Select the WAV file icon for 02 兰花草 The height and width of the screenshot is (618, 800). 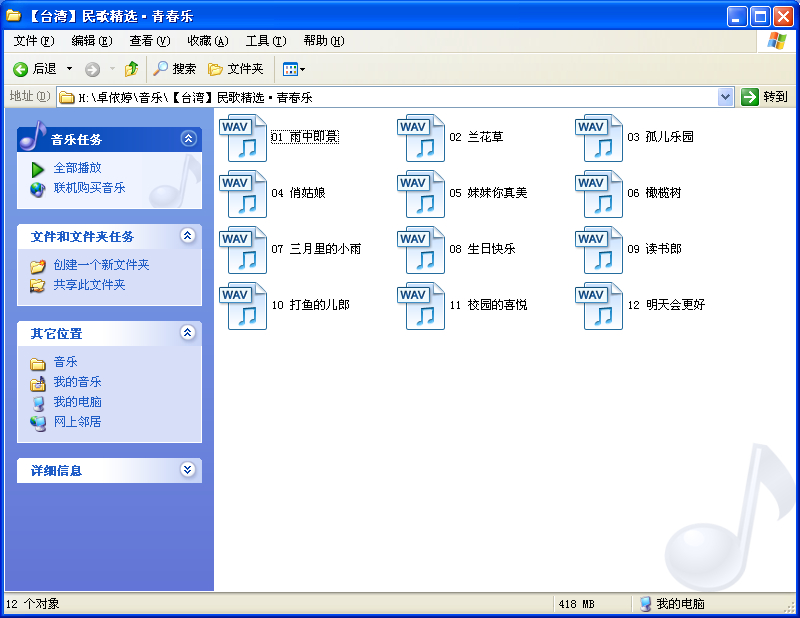421,138
